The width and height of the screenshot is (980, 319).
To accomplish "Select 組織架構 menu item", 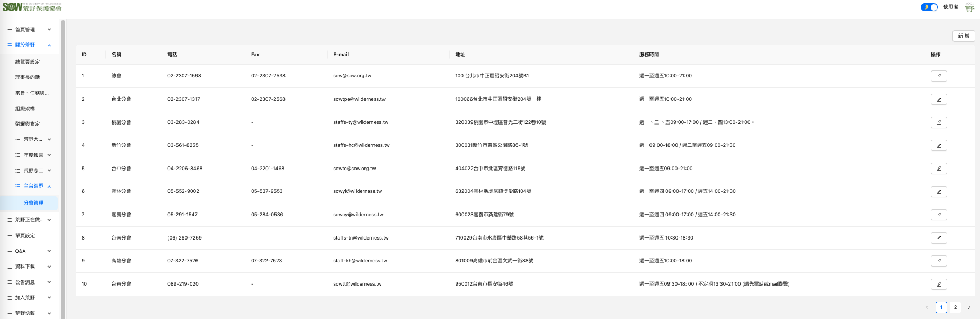I will click(x=25, y=109).
